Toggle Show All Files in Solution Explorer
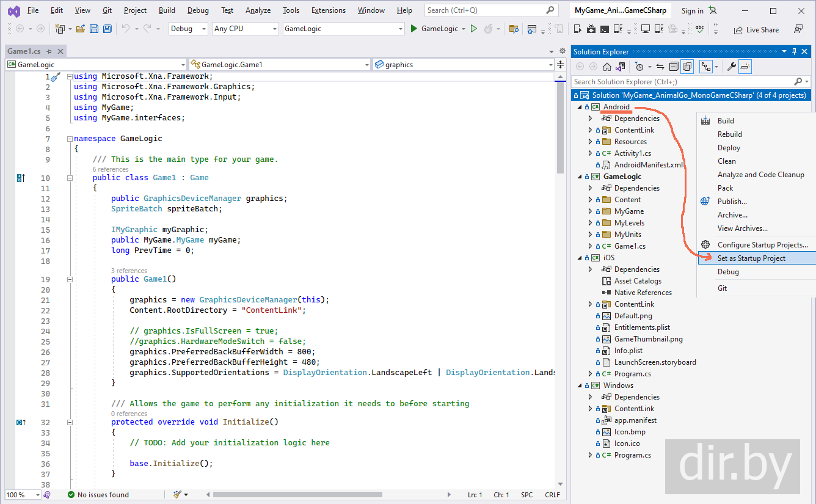This screenshot has width=816, height=504. [x=688, y=67]
